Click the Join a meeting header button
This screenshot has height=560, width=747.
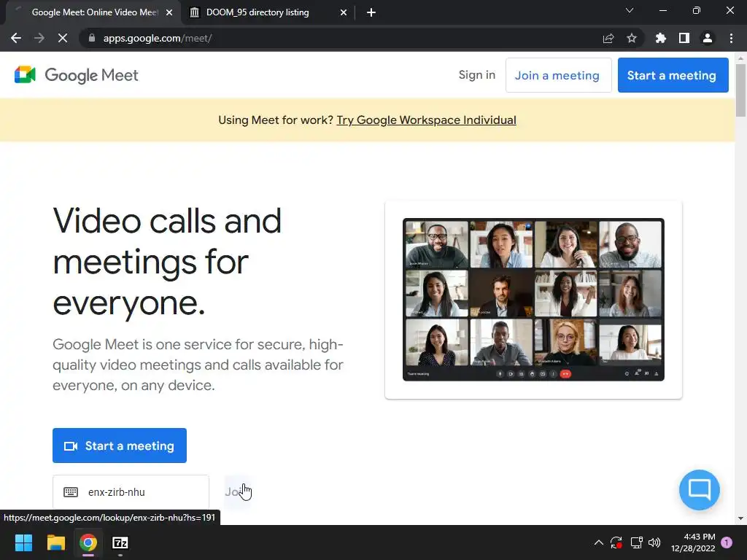click(x=558, y=75)
